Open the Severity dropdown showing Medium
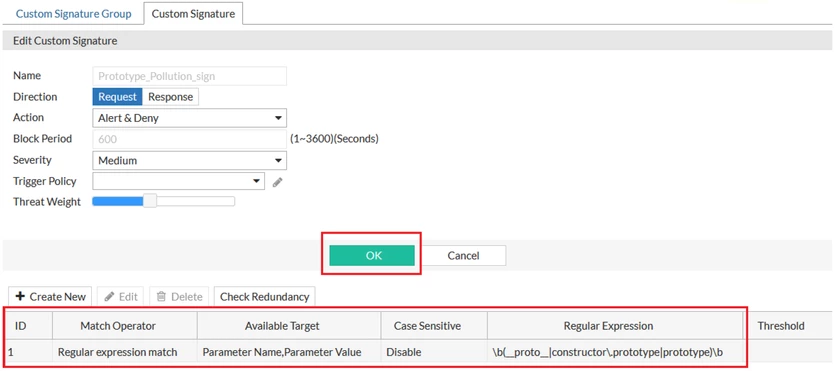Viewport: 835px width, 371px height. tap(190, 160)
